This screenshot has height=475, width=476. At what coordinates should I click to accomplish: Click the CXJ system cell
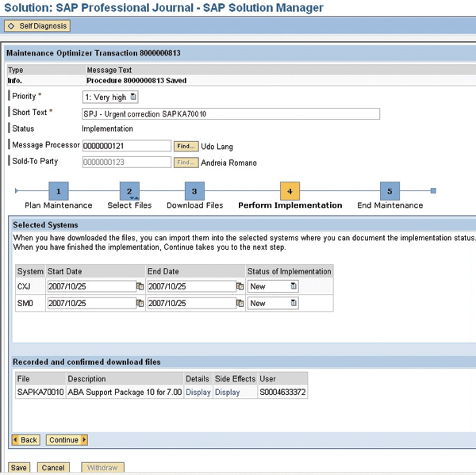click(x=30, y=286)
